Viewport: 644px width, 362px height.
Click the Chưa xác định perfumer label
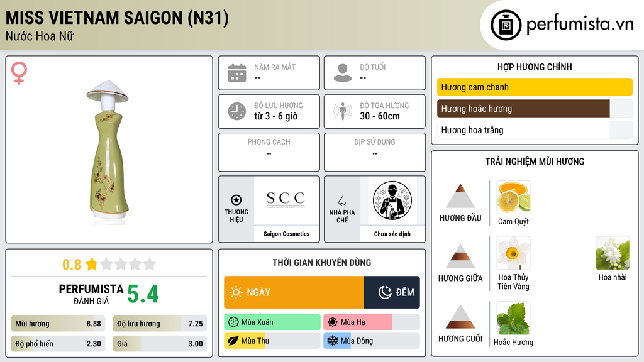pyautogui.click(x=392, y=234)
